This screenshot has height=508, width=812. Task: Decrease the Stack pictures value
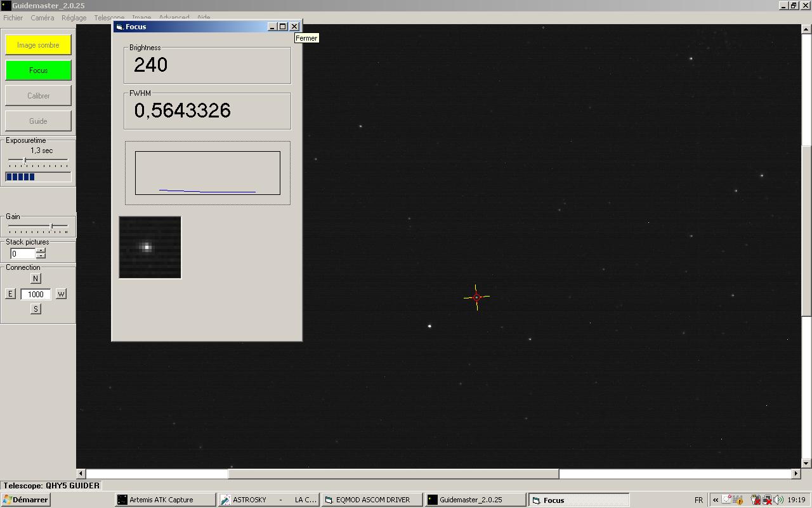pos(41,256)
